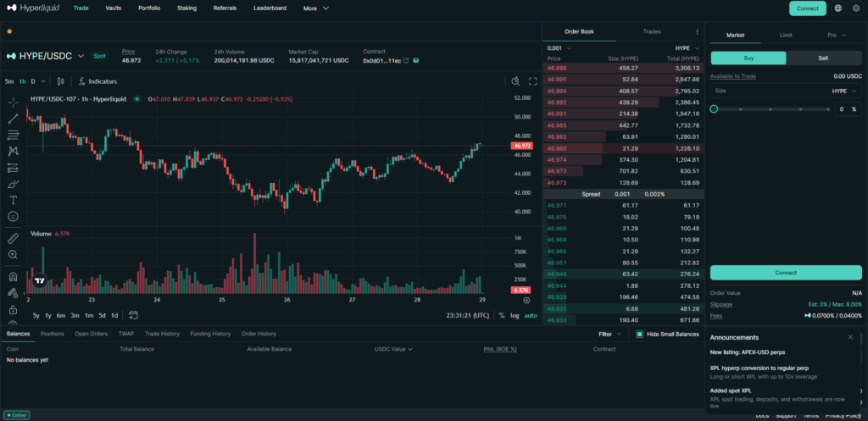
Task: Select the text annotation tool
Action: click(x=14, y=200)
